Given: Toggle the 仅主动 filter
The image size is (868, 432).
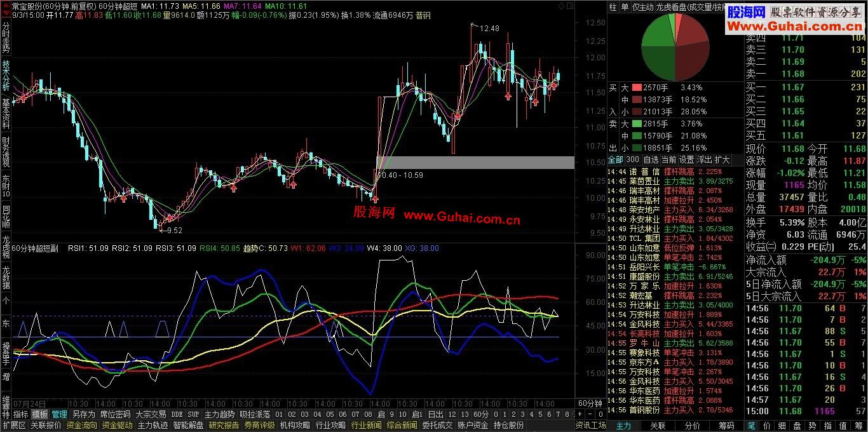Looking at the screenshot, I should tap(643, 7).
